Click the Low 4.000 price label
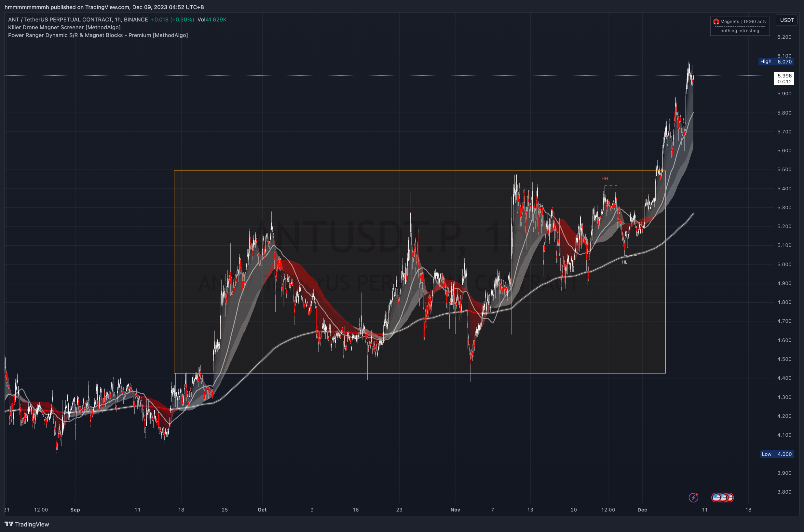 click(x=777, y=454)
